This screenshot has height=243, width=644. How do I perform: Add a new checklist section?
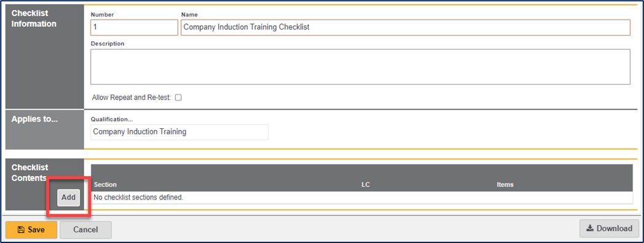[69, 198]
